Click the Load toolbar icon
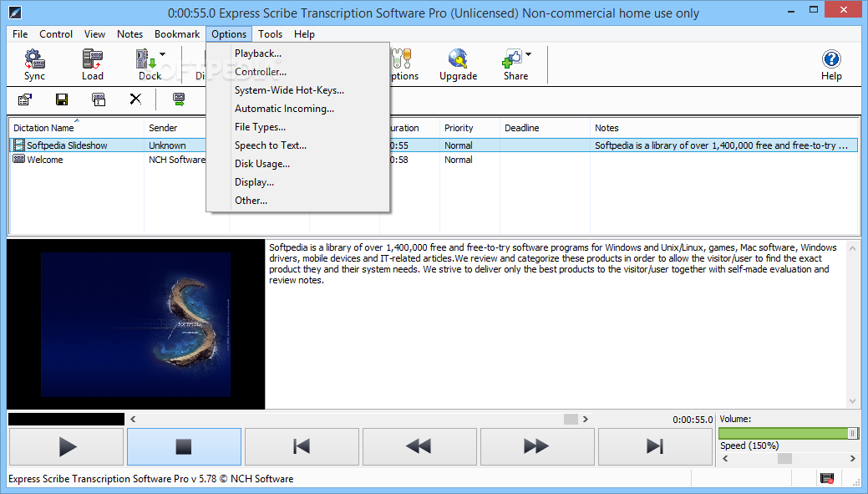 point(93,65)
